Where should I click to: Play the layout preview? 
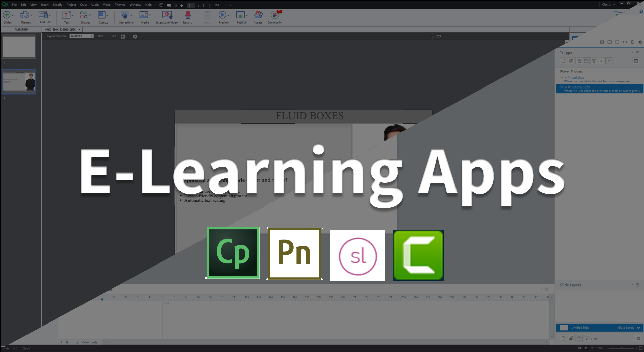pyautogui.click(x=135, y=36)
